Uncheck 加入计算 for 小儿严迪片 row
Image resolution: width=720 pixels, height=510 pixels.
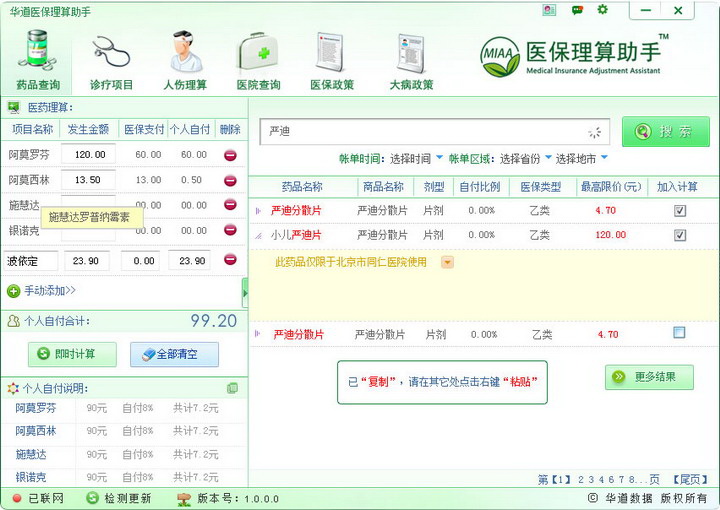click(x=680, y=235)
